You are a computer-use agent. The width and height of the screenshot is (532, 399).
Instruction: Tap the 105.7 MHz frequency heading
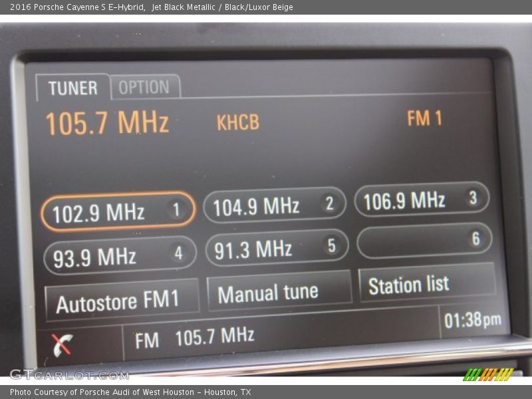107,122
